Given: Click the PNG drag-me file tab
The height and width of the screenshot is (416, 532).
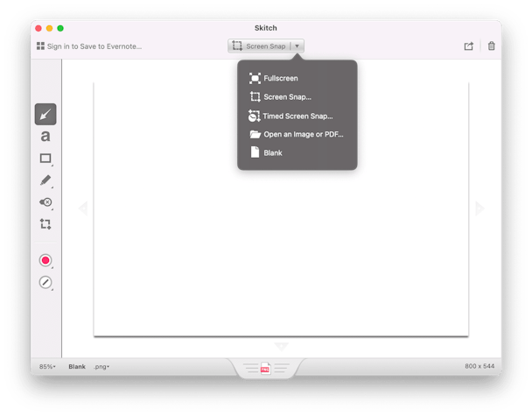Looking at the screenshot, I should click(266, 368).
